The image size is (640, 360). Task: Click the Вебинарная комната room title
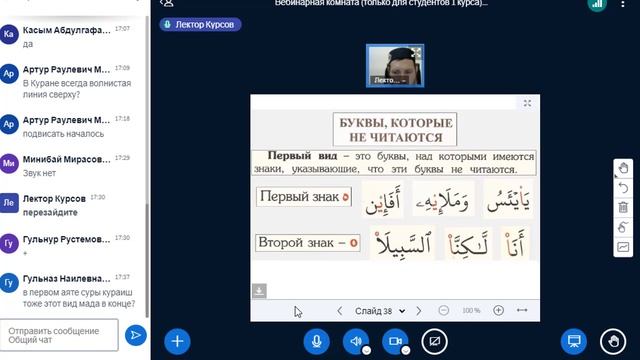(x=381, y=3)
